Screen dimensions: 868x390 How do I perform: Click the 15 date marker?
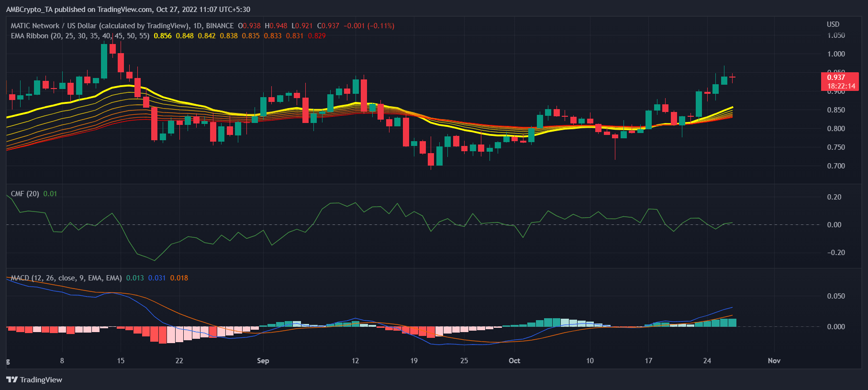pyautogui.click(x=121, y=361)
